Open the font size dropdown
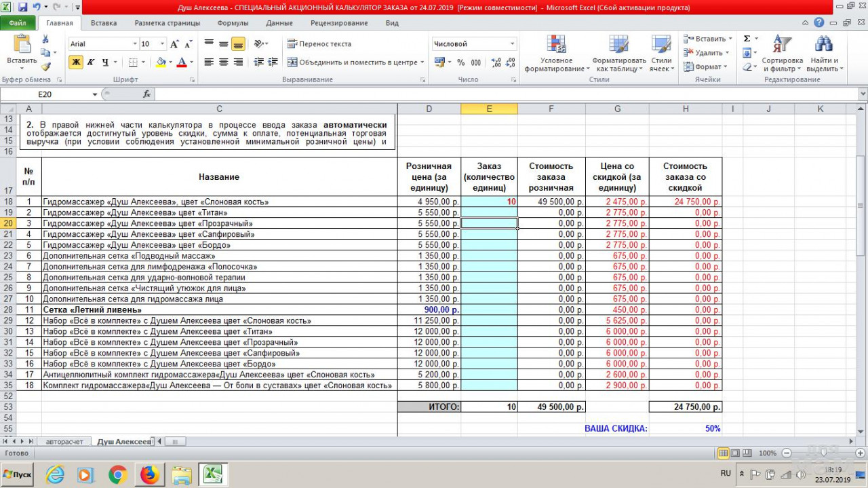The width and height of the screenshot is (868, 488). (162, 44)
